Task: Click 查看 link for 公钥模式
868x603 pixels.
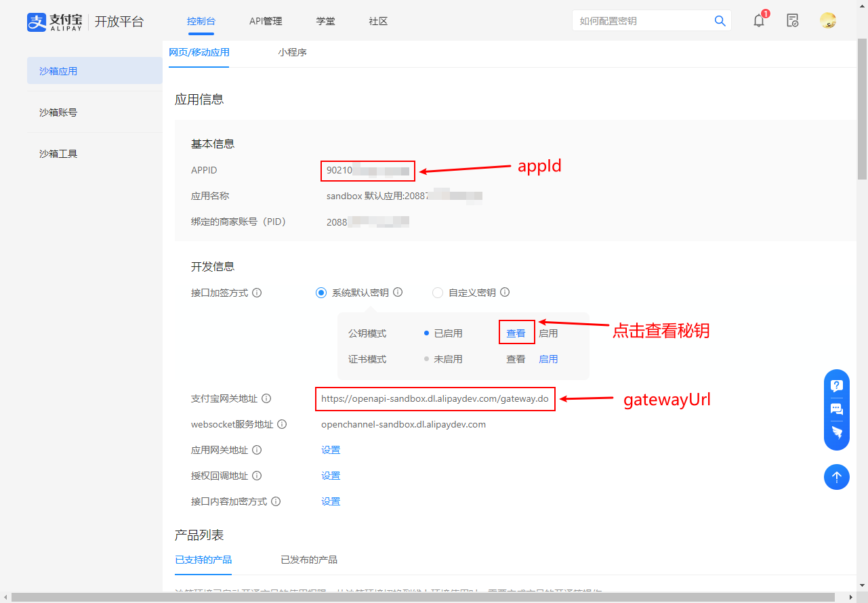Action: pyautogui.click(x=516, y=333)
